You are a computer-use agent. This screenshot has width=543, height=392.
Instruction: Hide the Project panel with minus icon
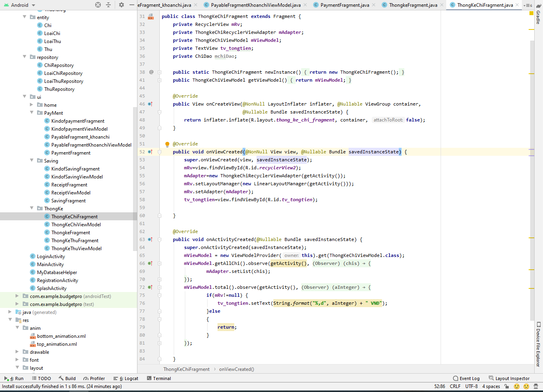[x=132, y=5]
